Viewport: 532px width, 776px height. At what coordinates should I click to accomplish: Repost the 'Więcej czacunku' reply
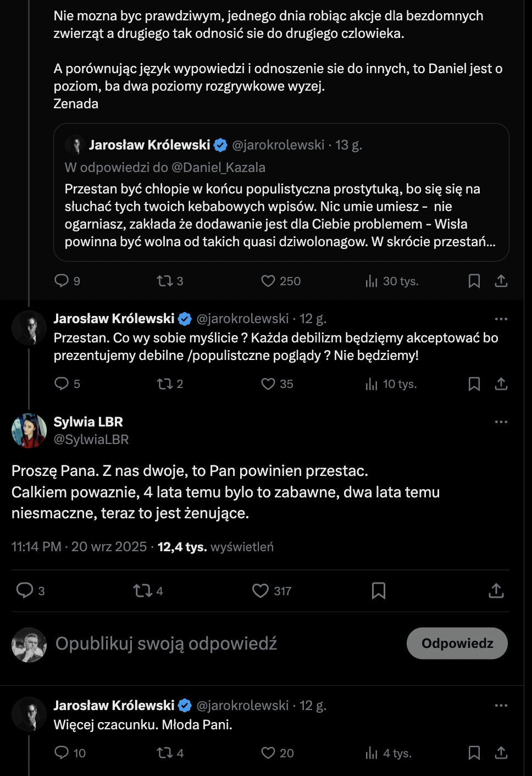click(x=164, y=752)
